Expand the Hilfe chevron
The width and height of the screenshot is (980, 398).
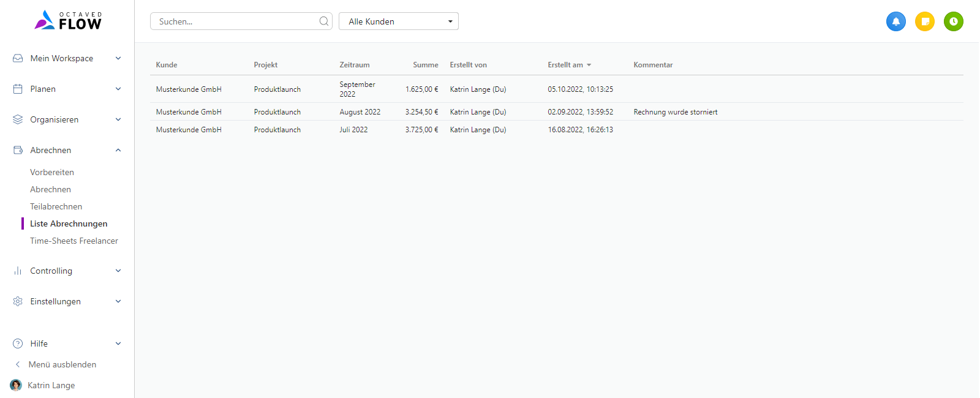118,344
